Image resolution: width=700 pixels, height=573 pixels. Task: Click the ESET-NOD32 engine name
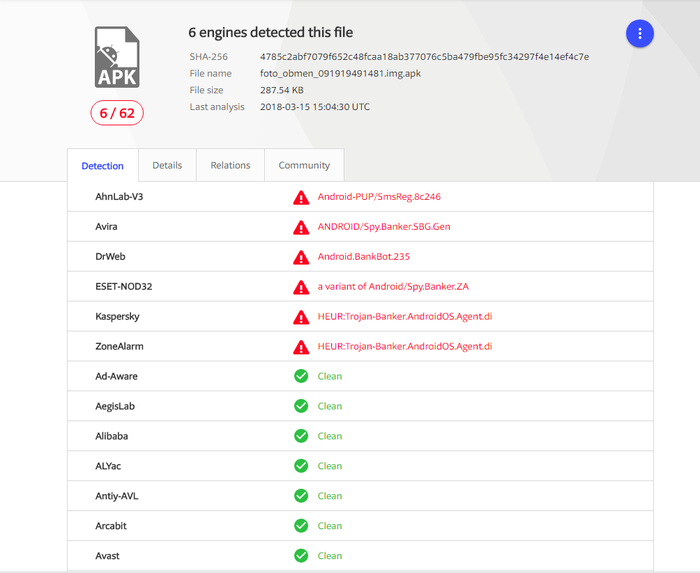coord(124,287)
